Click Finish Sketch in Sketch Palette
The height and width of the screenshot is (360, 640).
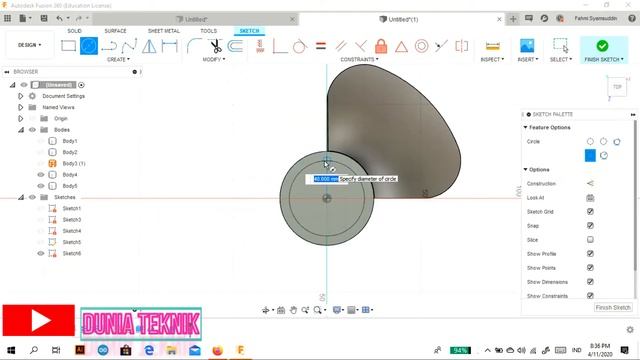click(x=613, y=307)
